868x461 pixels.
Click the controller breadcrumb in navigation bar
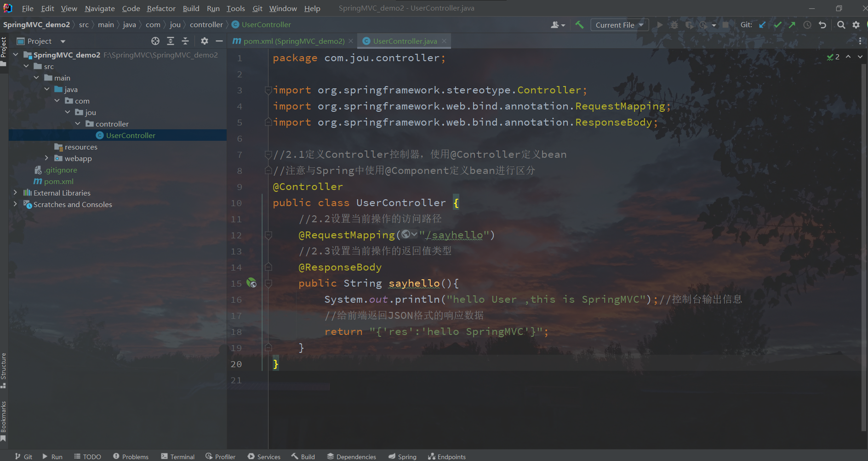(x=206, y=25)
